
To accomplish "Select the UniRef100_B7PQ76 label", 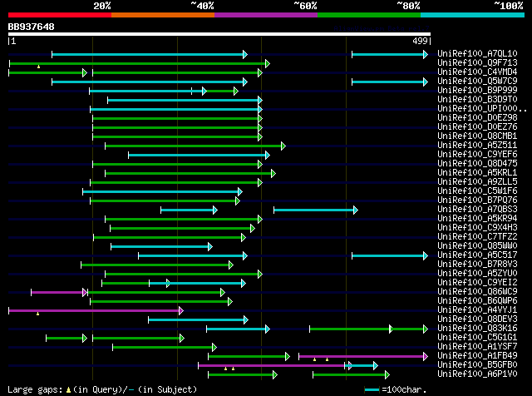I will point(477,200).
